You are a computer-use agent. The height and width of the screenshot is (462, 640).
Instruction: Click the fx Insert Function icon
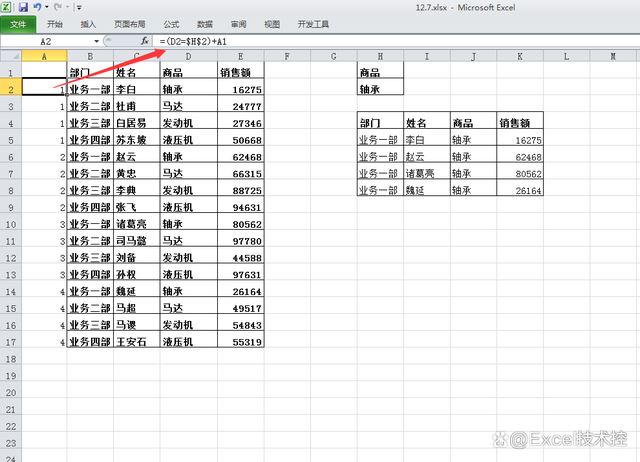point(146,41)
